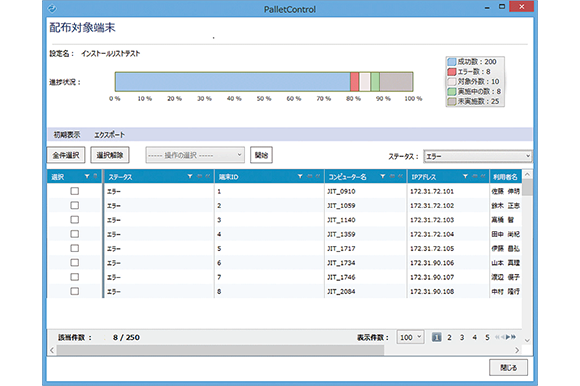The width and height of the screenshot is (580, 386).
Task: Click the 利用者名 column header
Action: point(505,177)
